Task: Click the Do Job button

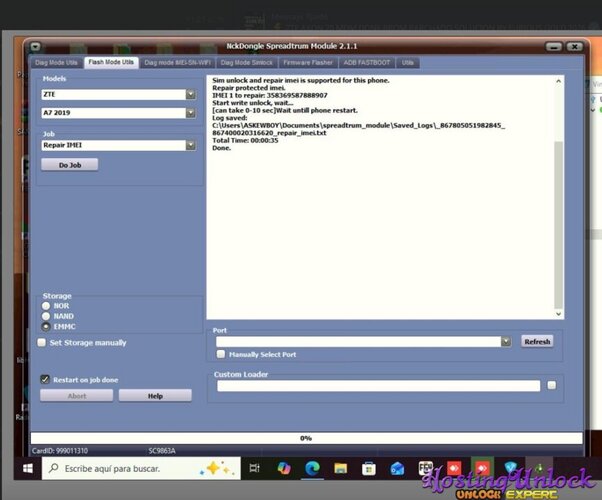Action: pyautogui.click(x=69, y=165)
